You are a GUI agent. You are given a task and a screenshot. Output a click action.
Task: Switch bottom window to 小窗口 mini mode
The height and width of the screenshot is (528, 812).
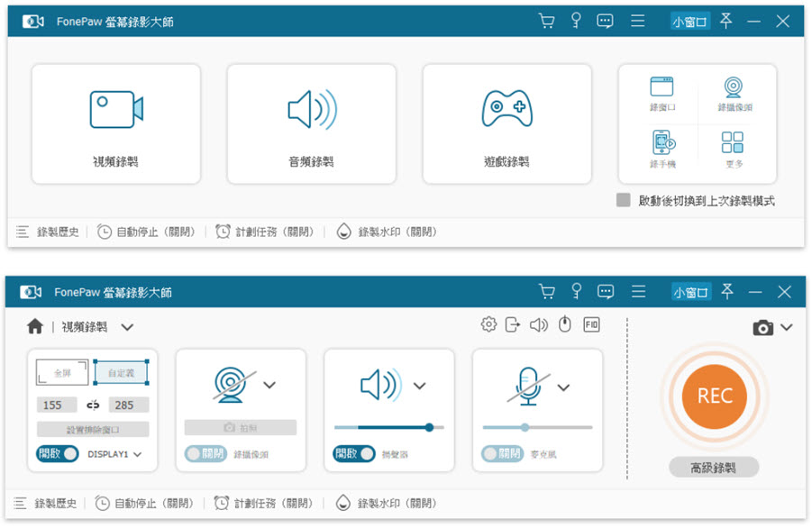pos(690,292)
